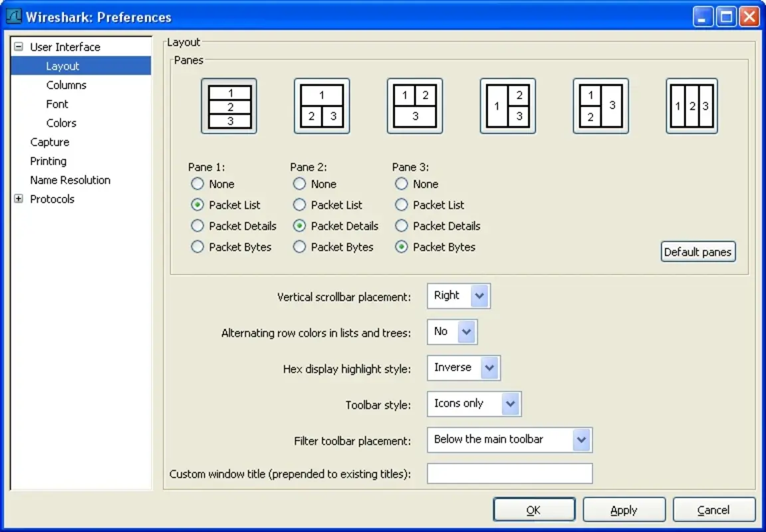Set Pane 1 to Packet Details

[x=197, y=226]
